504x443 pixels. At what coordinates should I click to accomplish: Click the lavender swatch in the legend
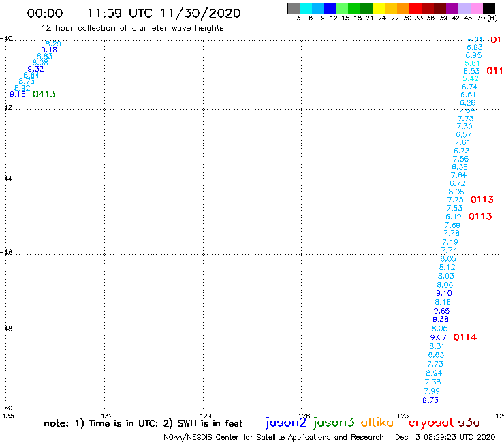[464, 8]
